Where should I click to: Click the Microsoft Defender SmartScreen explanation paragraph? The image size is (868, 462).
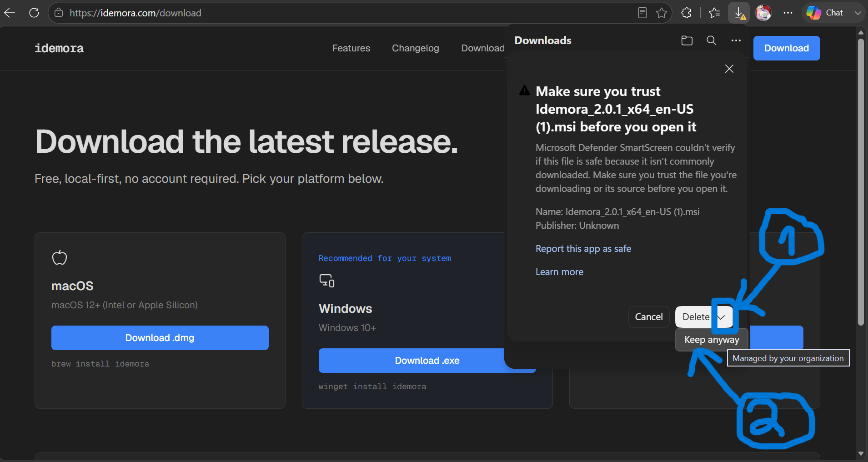(x=636, y=168)
